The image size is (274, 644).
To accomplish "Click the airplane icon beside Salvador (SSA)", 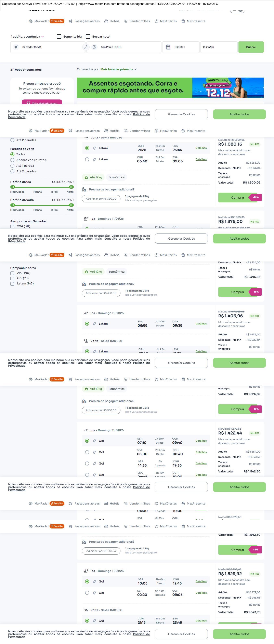I will [16, 47].
